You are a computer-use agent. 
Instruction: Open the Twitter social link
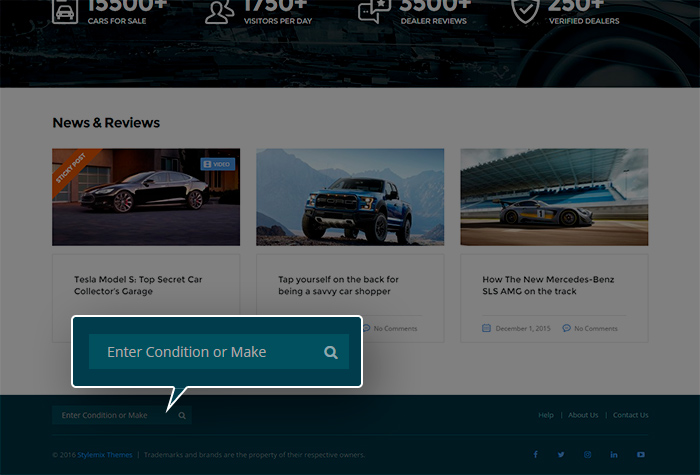[x=561, y=455]
